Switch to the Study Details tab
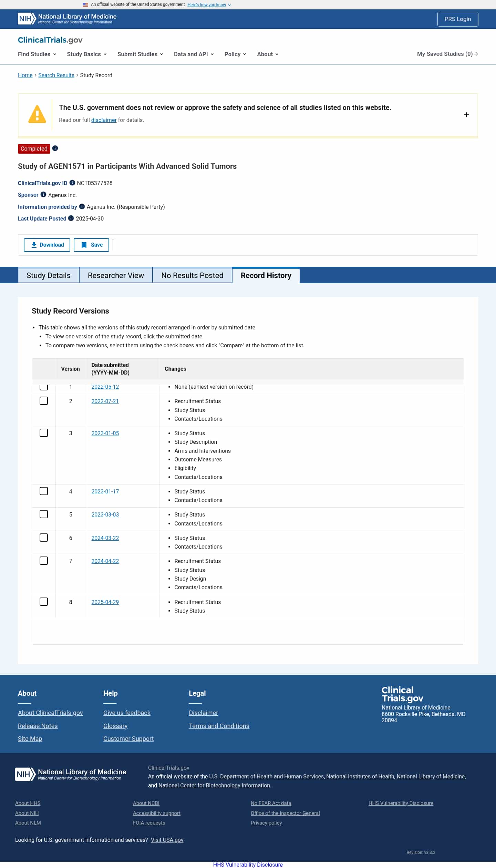Screen dimensions: 496x868 tap(49, 275)
